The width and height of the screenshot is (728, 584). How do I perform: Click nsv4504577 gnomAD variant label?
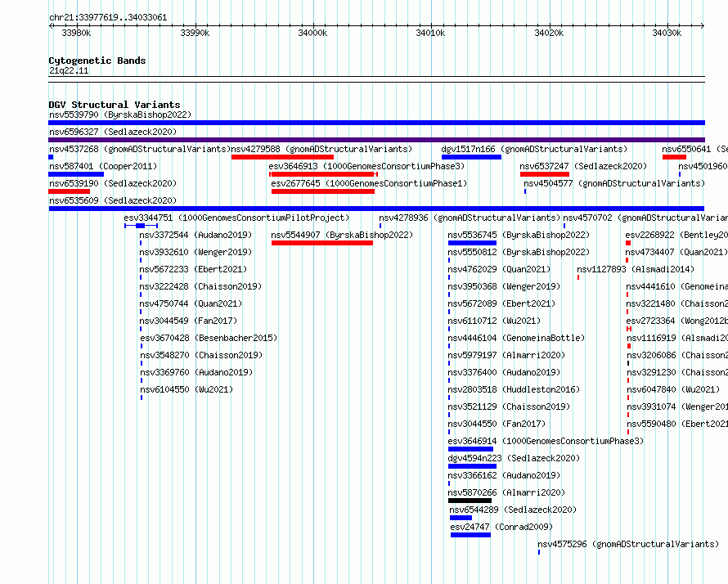coord(614,183)
